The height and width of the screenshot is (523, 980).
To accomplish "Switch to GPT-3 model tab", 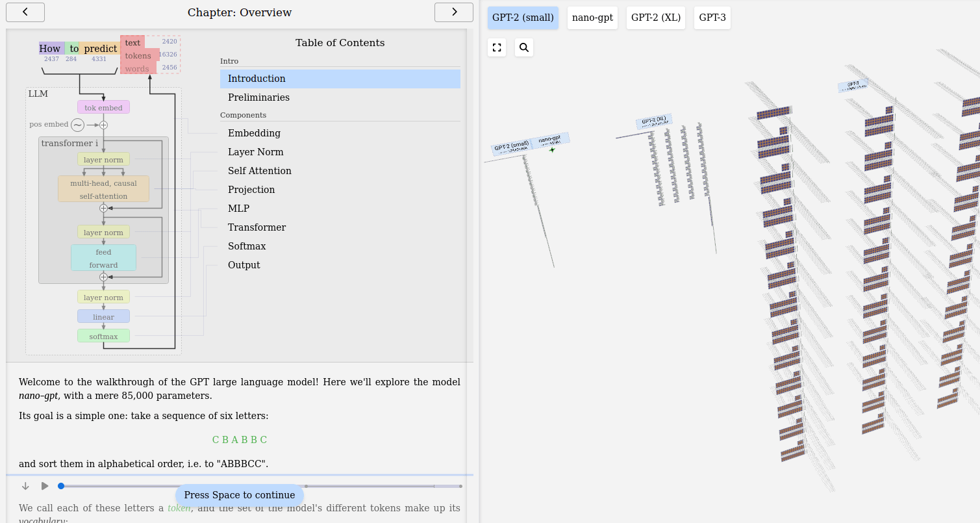I will click(712, 18).
